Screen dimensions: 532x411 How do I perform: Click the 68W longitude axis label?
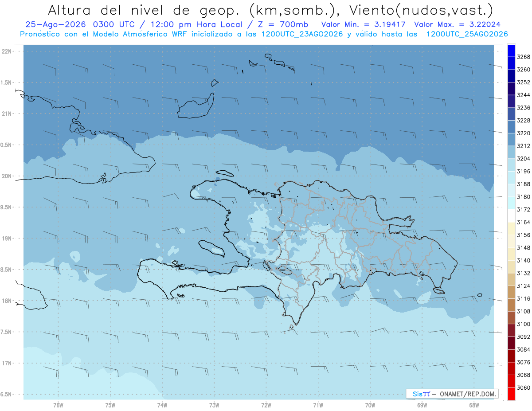(474, 405)
